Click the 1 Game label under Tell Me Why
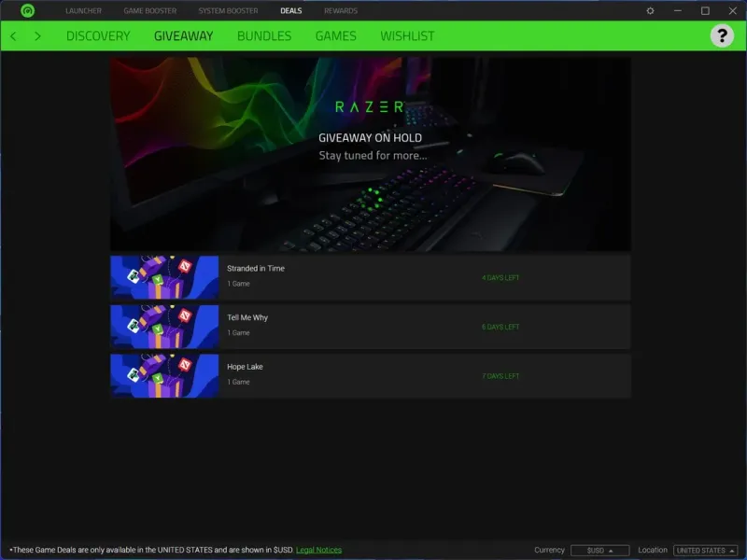This screenshot has width=747, height=560. [x=238, y=333]
